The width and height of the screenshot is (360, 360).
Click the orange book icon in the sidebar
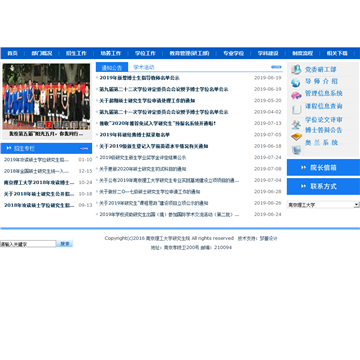point(296,137)
